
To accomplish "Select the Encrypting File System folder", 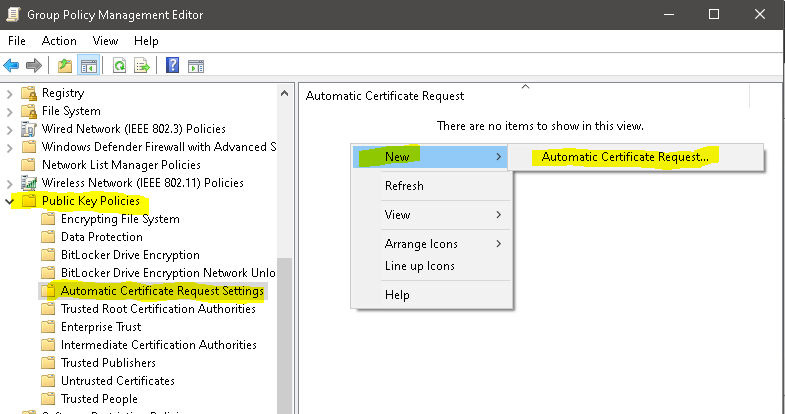I will click(120, 219).
